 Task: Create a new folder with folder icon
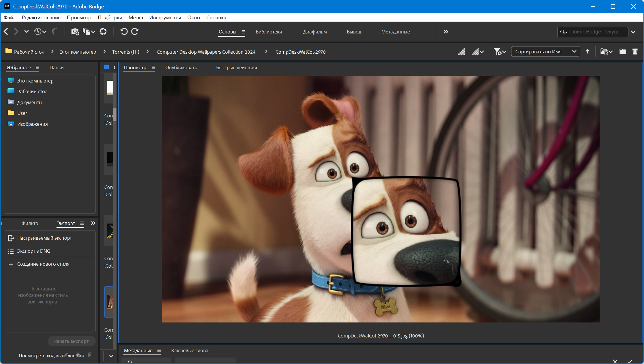click(623, 52)
